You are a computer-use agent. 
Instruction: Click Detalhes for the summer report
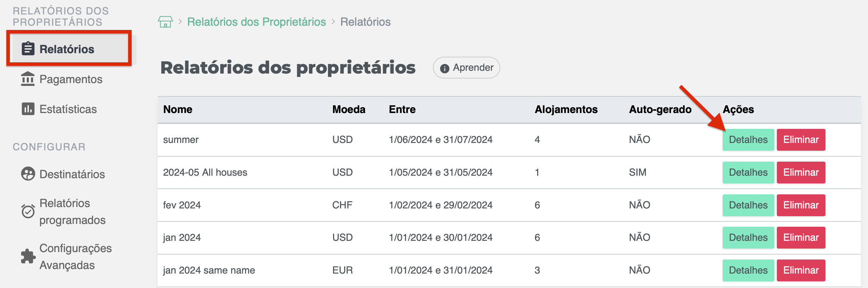coord(748,139)
